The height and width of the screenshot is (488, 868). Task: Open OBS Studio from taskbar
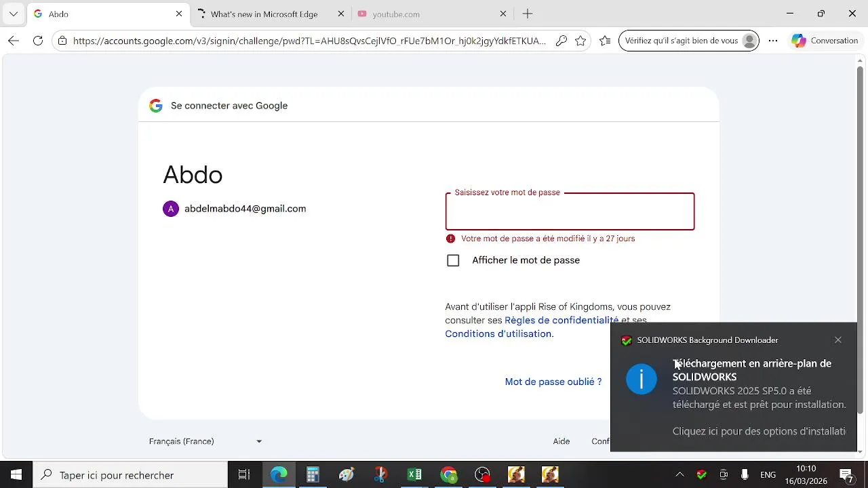(x=482, y=475)
